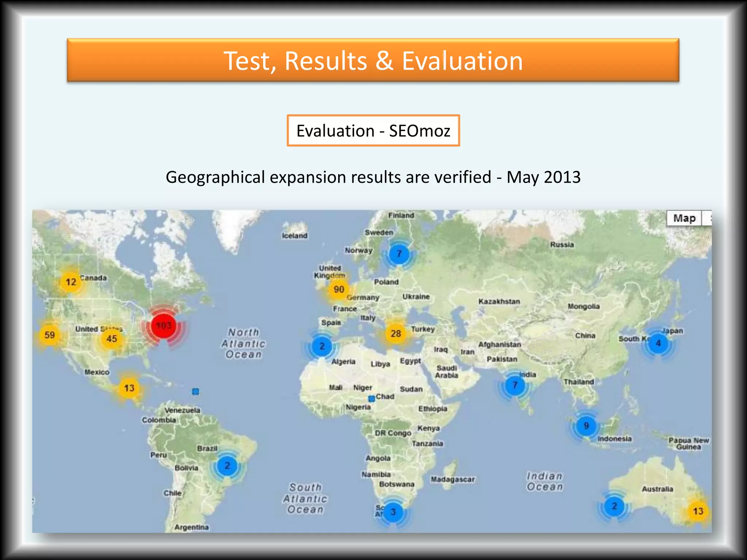
Task: Open the blue 2 cluster west of Australia
Action: (x=614, y=506)
